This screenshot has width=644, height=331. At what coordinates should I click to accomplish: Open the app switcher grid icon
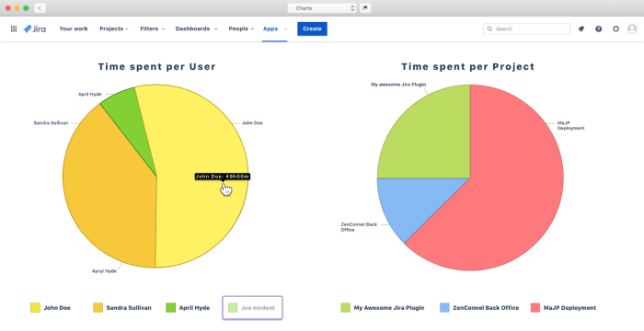[14, 29]
